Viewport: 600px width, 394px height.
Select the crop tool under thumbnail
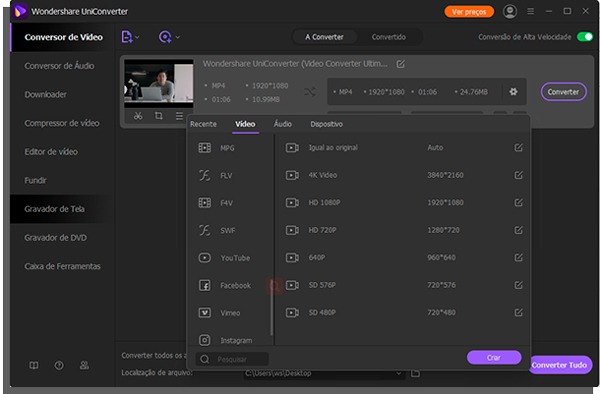pos(158,116)
